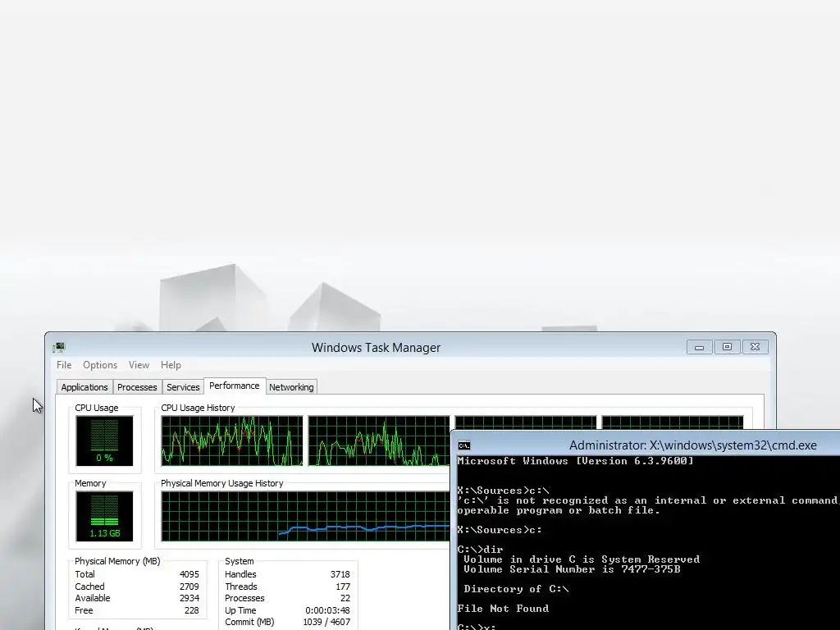Switch to the Applications tab
Viewport: 840px width, 630px height.
[84, 387]
